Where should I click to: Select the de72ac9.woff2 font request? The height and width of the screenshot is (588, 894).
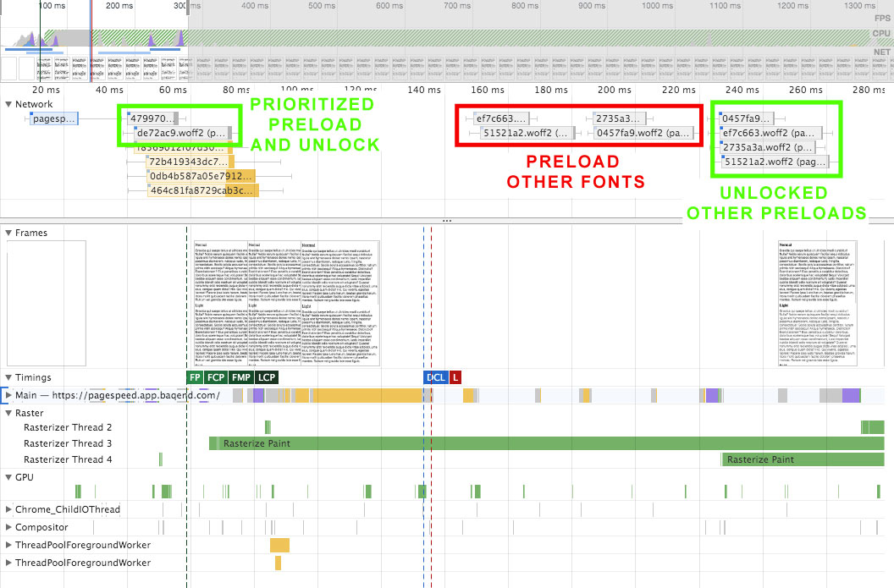[x=183, y=133]
